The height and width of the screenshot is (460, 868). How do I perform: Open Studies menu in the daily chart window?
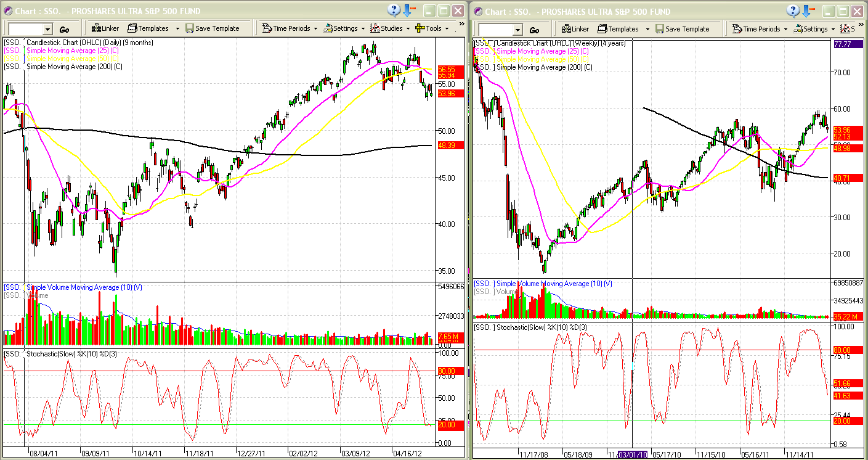tap(387, 28)
